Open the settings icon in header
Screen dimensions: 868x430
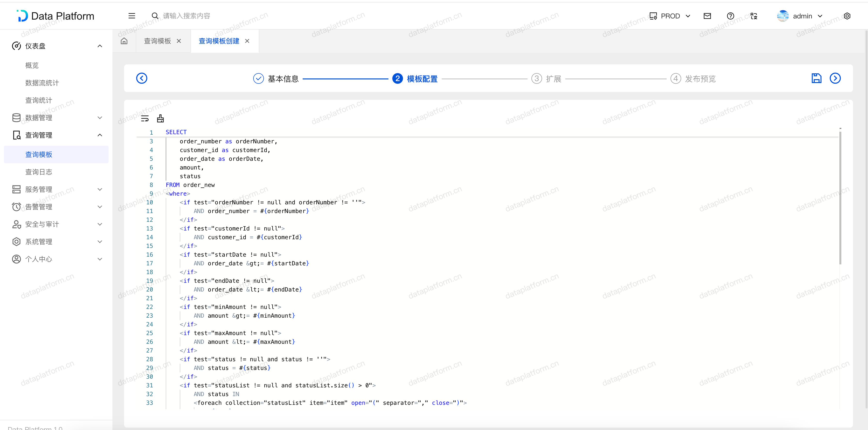847,16
